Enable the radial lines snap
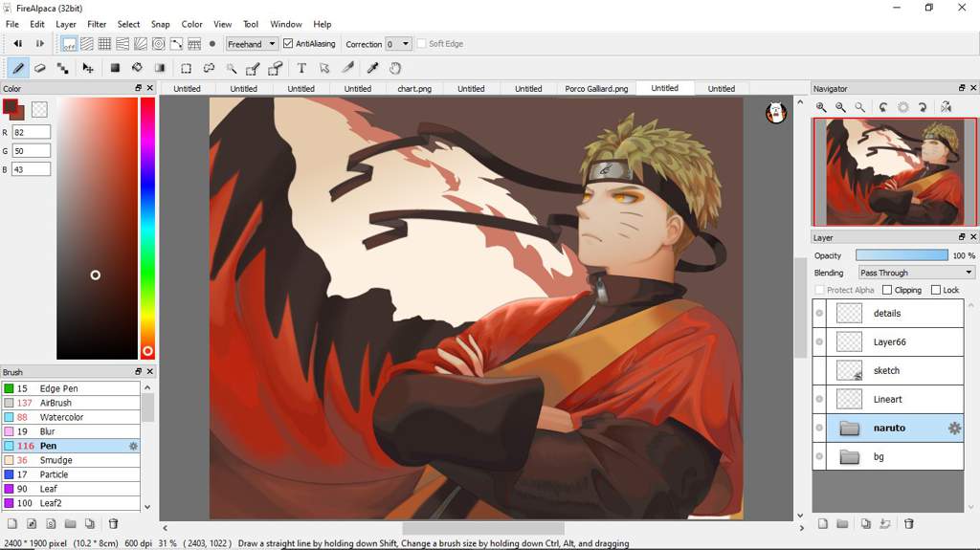 141,44
